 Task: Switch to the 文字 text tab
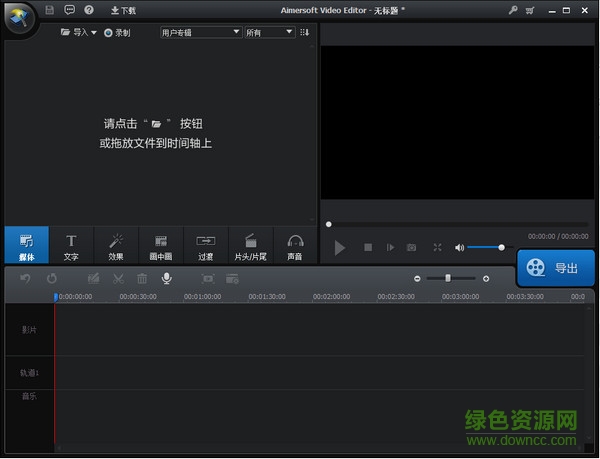pyautogui.click(x=71, y=246)
